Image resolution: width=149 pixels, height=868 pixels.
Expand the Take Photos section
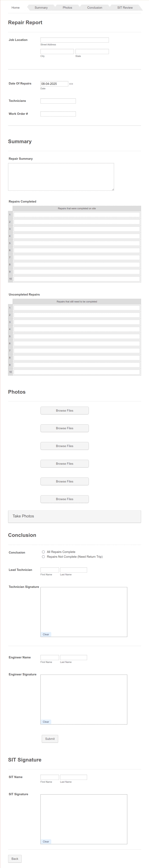(74, 516)
